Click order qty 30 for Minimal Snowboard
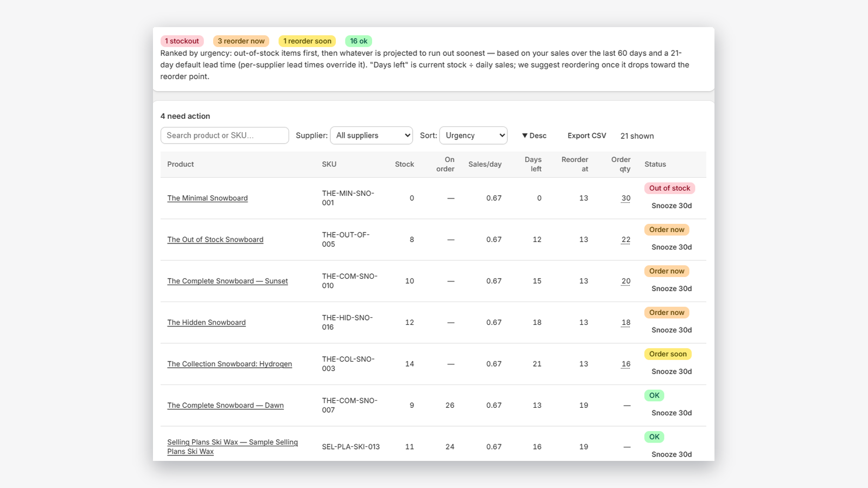 (626, 198)
